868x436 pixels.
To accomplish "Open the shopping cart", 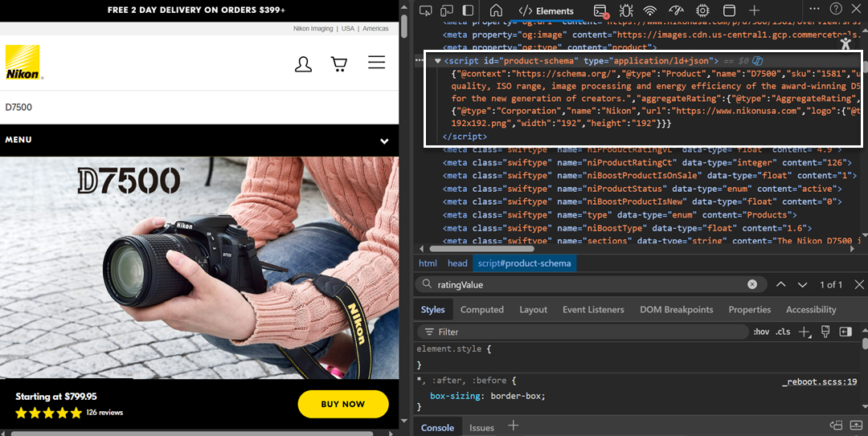I will click(x=339, y=64).
